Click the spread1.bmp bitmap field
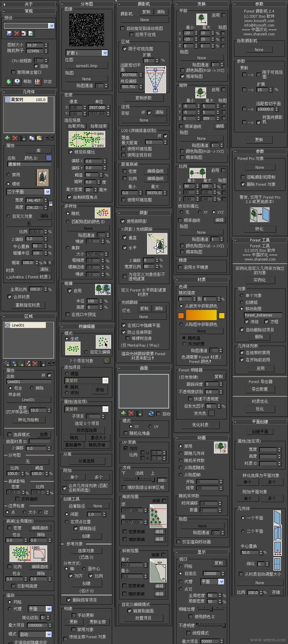288x644 pixels. [x=87, y=66]
